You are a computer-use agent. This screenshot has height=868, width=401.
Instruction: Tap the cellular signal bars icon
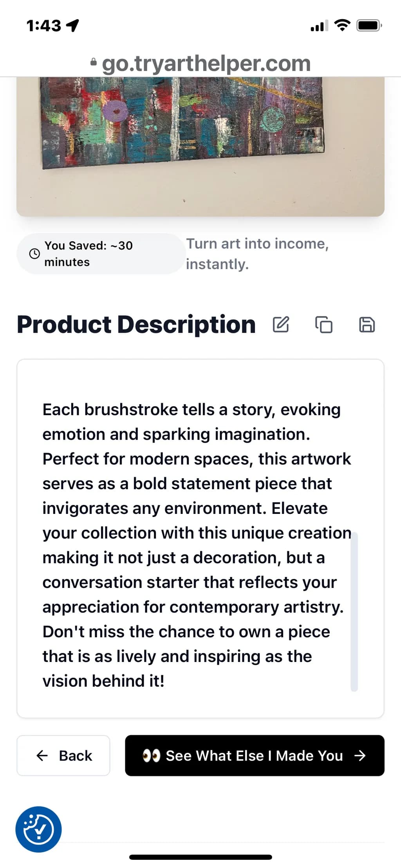tap(319, 26)
